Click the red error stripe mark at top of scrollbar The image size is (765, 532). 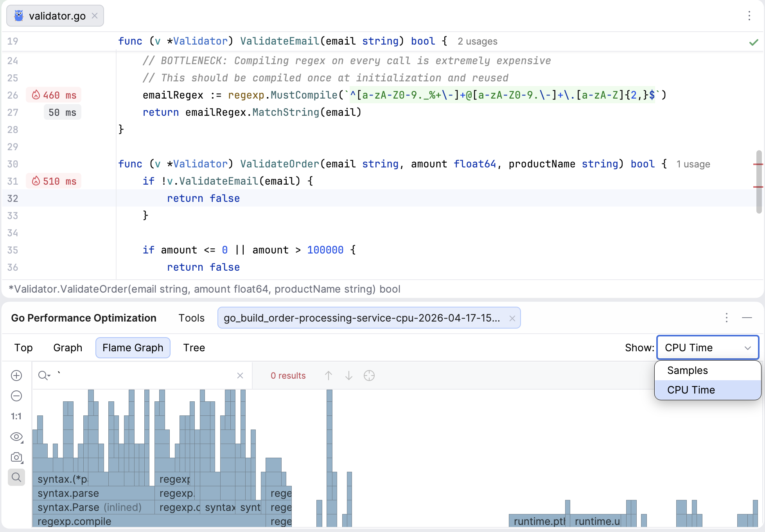(758, 164)
